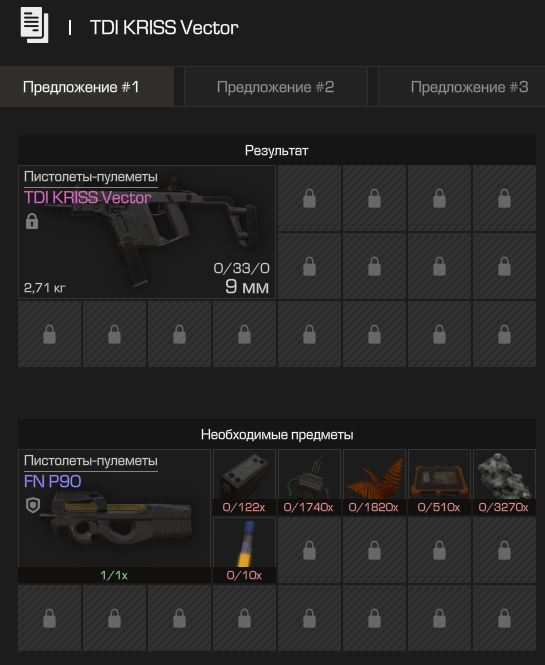
Task: Select the grey rock item 0/3270x
Action: [504, 482]
